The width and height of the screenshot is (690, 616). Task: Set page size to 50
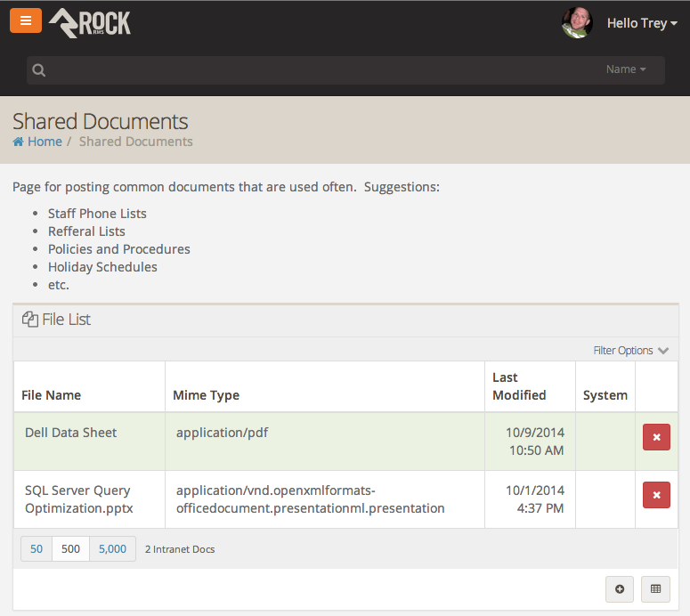[x=37, y=549]
